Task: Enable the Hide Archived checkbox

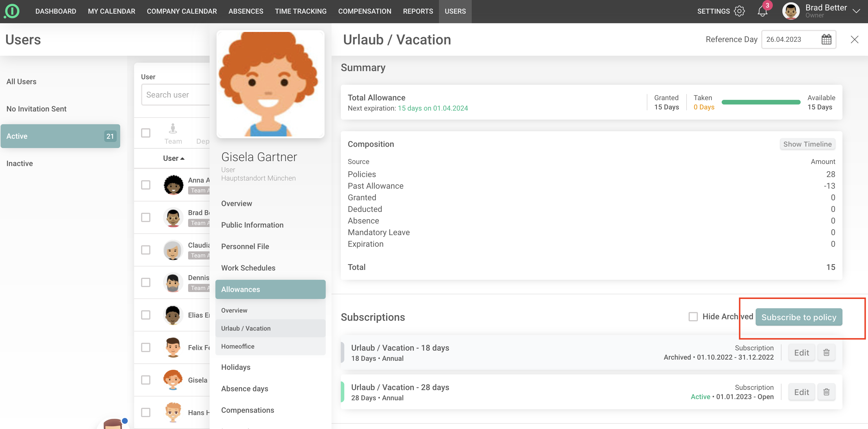Action: pos(693,316)
